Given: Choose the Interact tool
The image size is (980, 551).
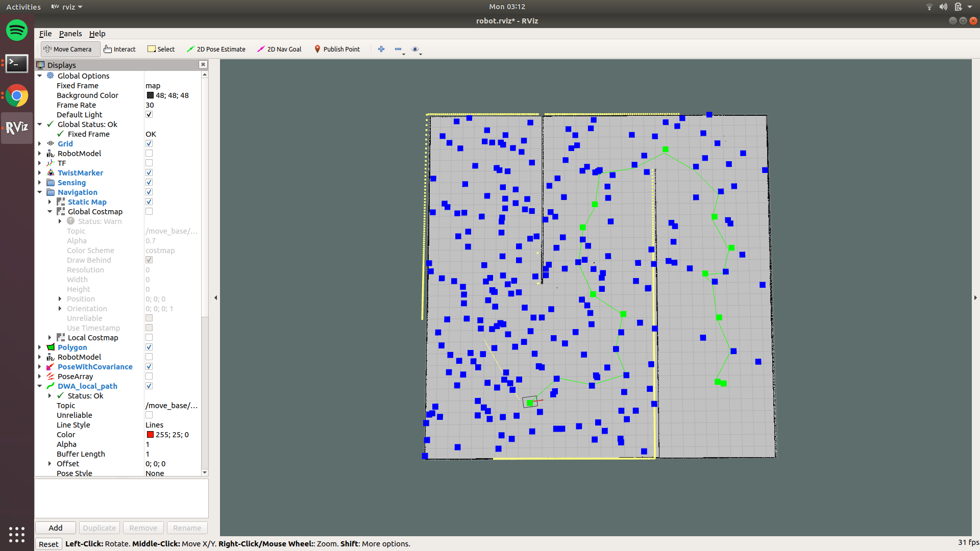Looking at the screenshot, I should tap(119, 49).
